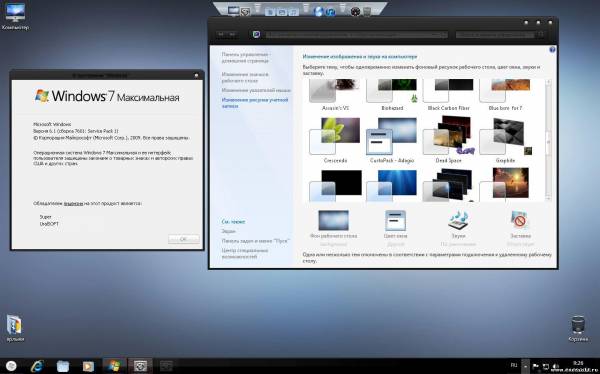Select the Assassin's VS theme
Viewport: 600px width, 374px height.
[335, 95]
